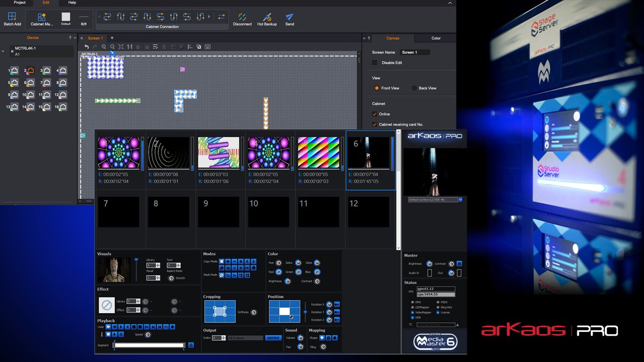Viewport: 644px width, 362px height.
Task: Select the plus copy mode icon
Action: click(228, 262)
